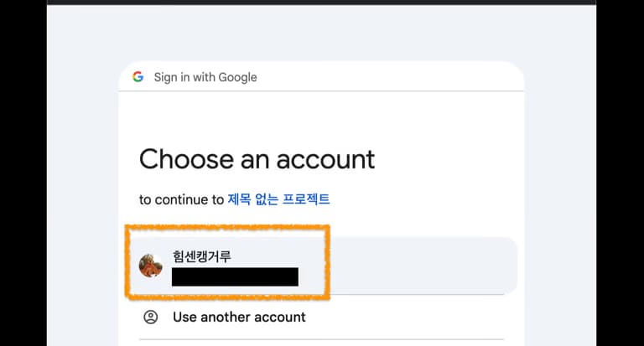
Task: Open the 제목 없는 프로젝트 link
Action: (278, 199)
